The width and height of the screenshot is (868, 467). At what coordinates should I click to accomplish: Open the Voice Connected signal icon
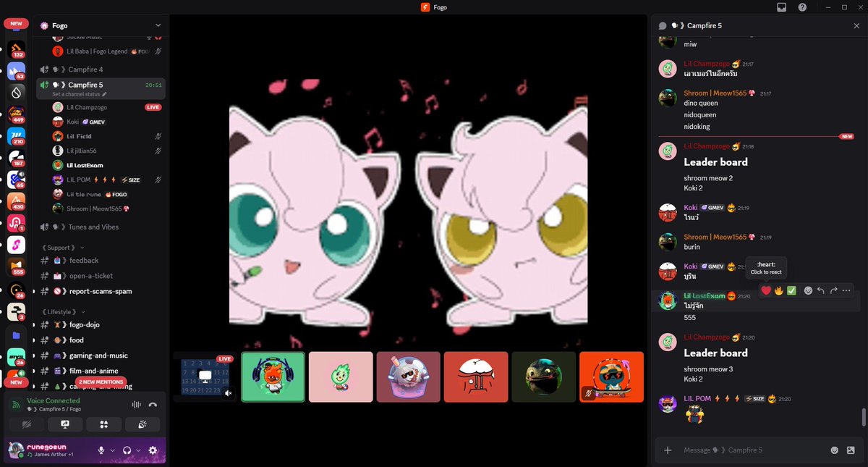[x=17, y=405]
